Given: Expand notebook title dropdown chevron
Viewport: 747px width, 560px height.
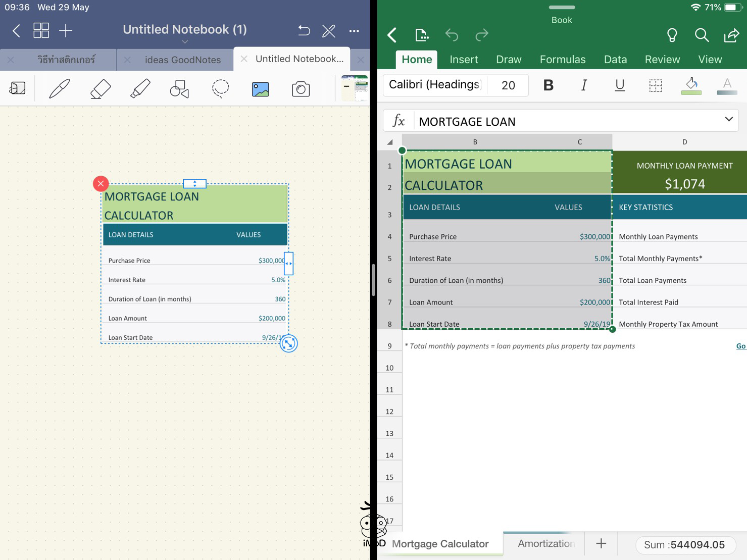Looking at the screenshot, I should 185,42.
